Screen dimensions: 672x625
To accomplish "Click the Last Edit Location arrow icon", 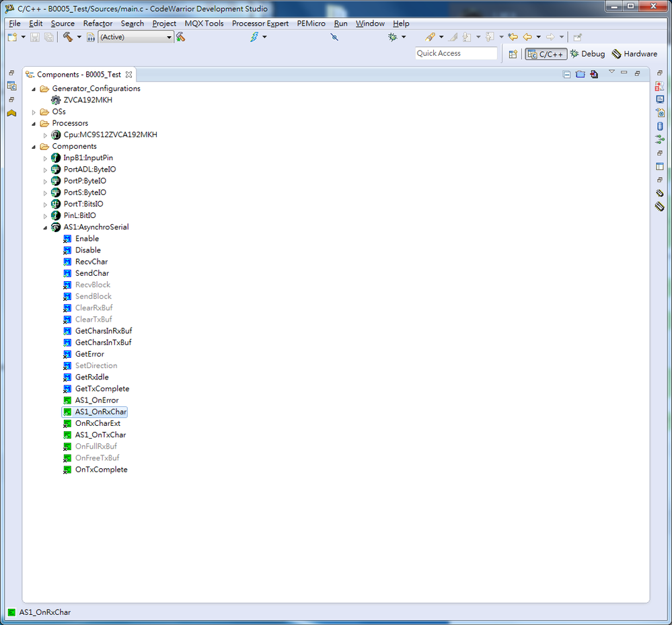I will tap(513, 37).
